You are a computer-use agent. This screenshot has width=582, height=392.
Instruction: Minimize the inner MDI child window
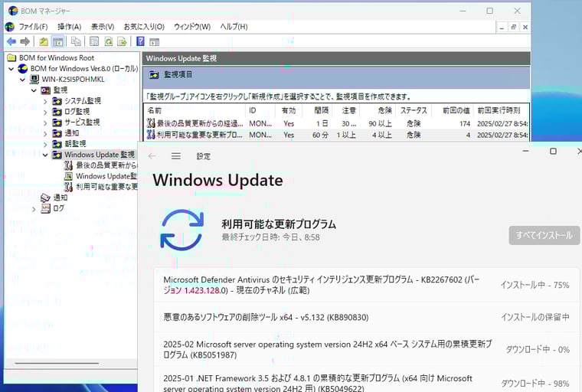502,27
